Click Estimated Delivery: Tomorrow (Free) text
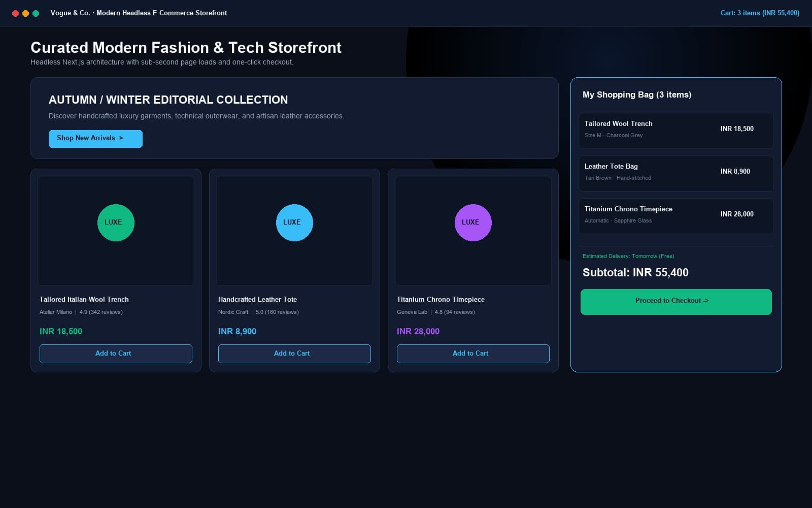 click(628, 256)
